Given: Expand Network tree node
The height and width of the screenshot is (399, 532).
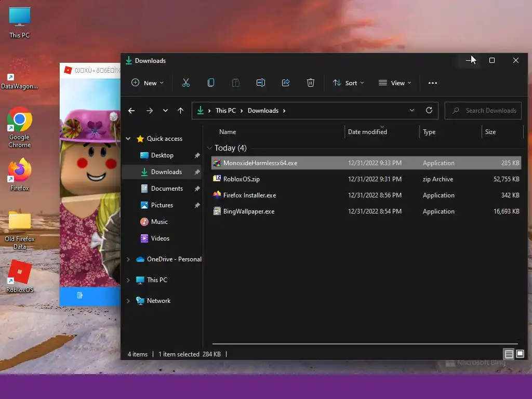Looking at the screenshot, I should point(128,301).
